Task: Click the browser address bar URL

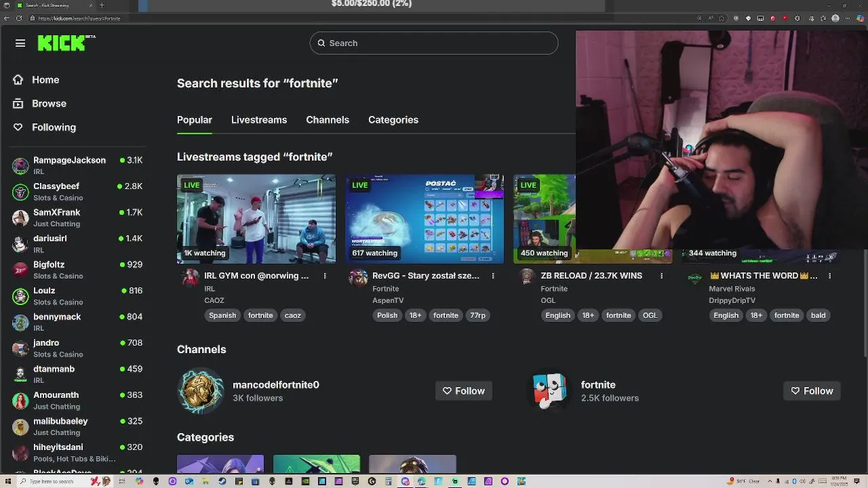Action: click(79, 18)
